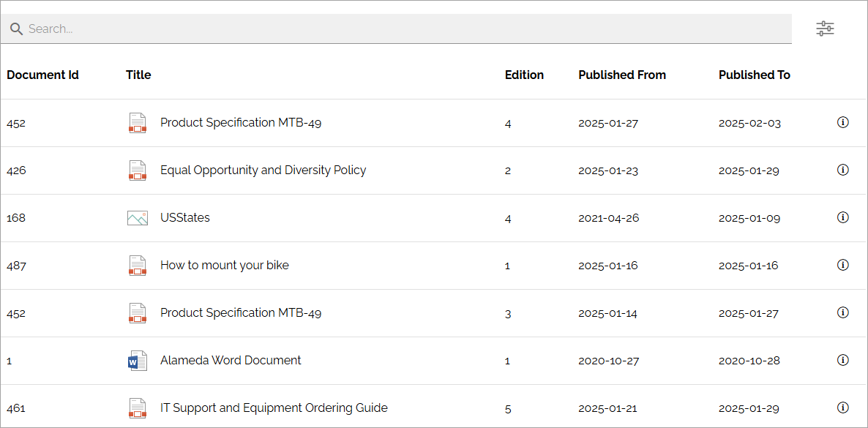The height and width of the screenshot is (428, 868).
Task: Click edition number 2 in Equal Opportunity row
Action: pyautogui.click(x=508, y=170)
